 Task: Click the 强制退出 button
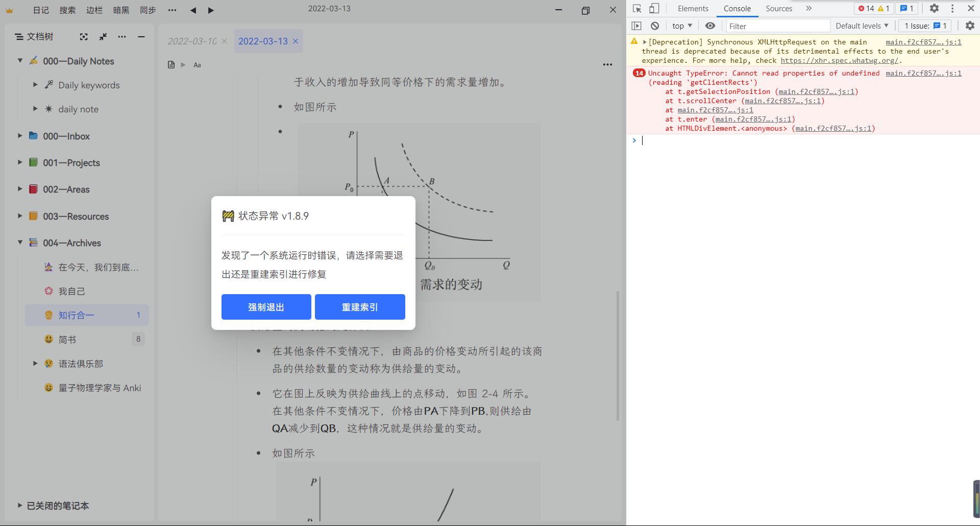(266, 307)
